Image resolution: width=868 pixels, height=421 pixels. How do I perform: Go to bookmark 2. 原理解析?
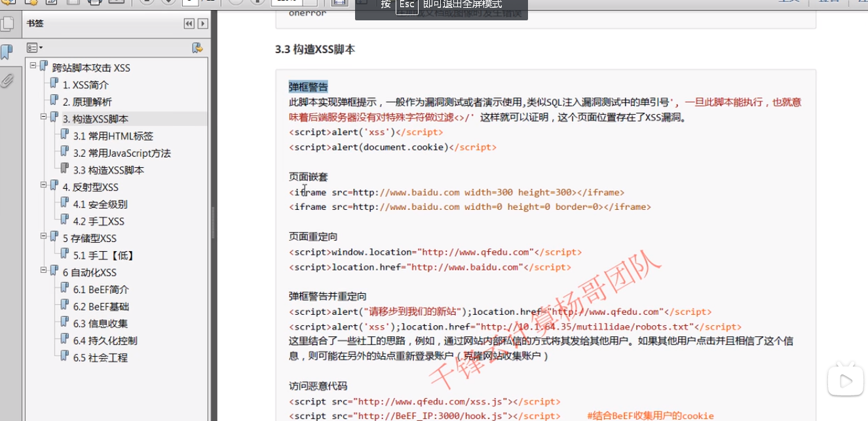(87, 102)
